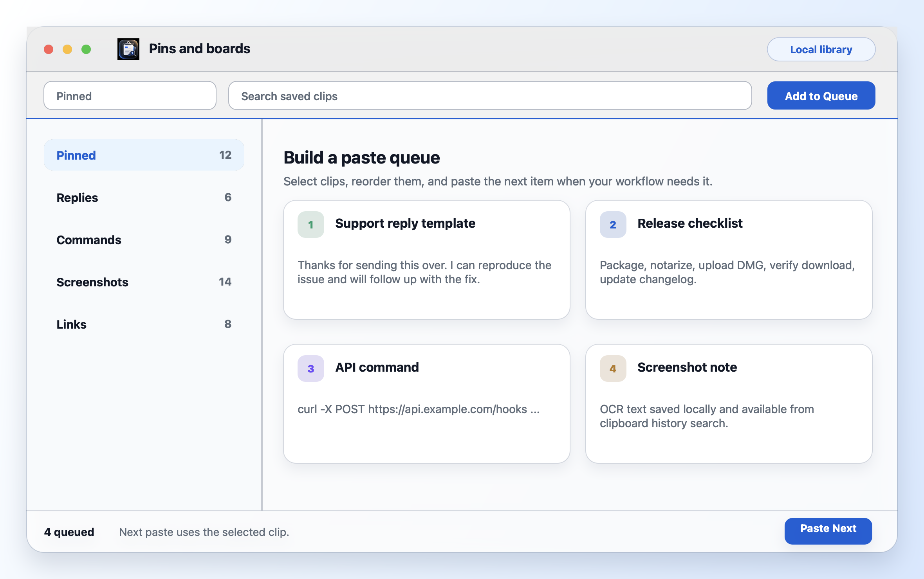Select the Screenshot note card
The width and height of the screenshot is (924, 579).
(x=729, y=404)
